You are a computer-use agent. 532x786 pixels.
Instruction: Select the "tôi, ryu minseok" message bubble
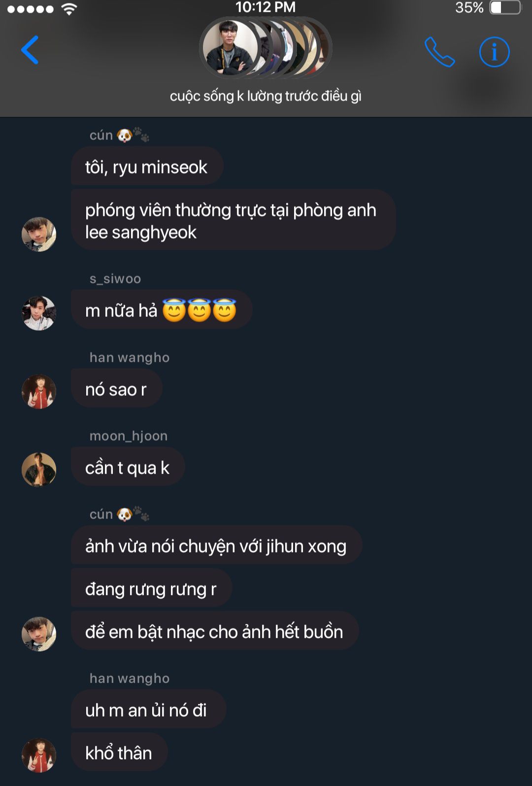(x=147, y=167)
